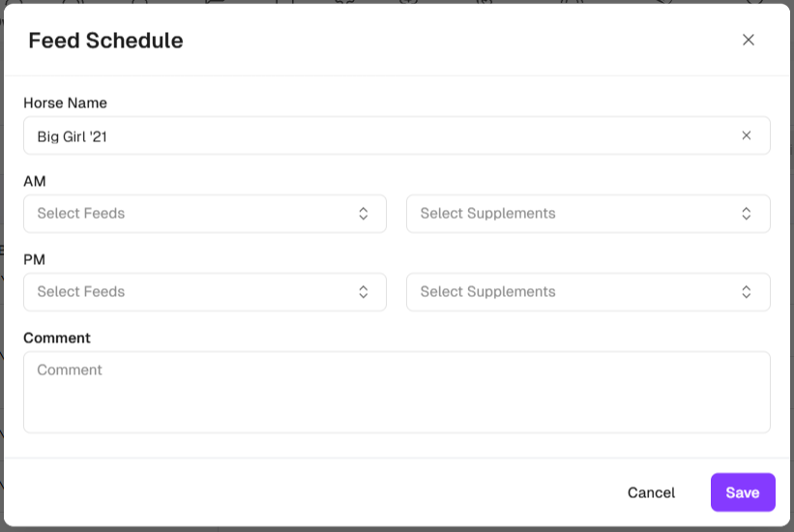Clear the Horse Name selection
Image resolution: width=794 pixels, height=532 pixels.
pos(746,135)
